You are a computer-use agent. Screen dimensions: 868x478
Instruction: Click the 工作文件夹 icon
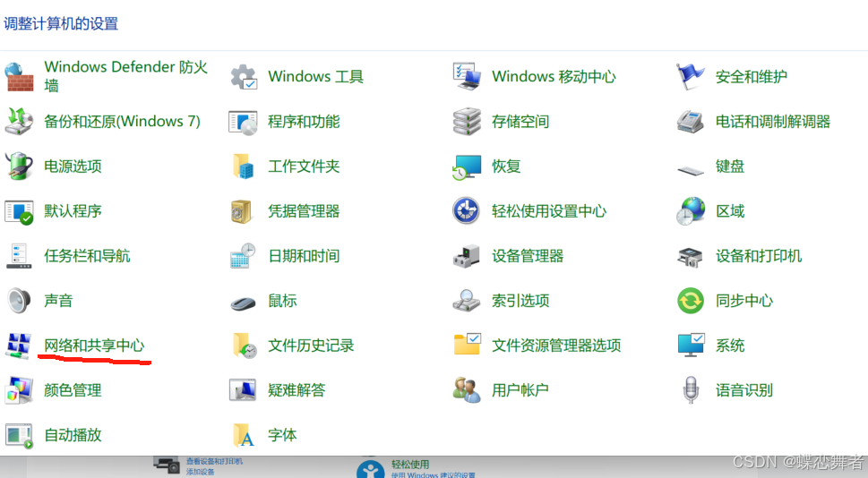click(244, 166)
